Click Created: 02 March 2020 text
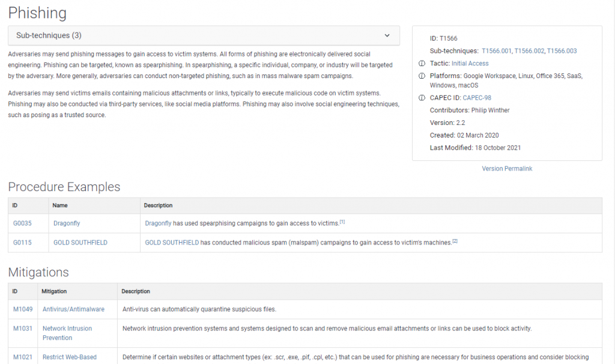The image size is (615, 364). point(464,135)
